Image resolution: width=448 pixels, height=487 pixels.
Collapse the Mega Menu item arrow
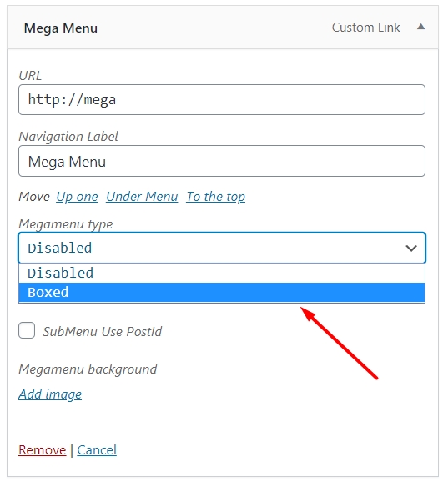pyautogui.click(x=420, y=27)
